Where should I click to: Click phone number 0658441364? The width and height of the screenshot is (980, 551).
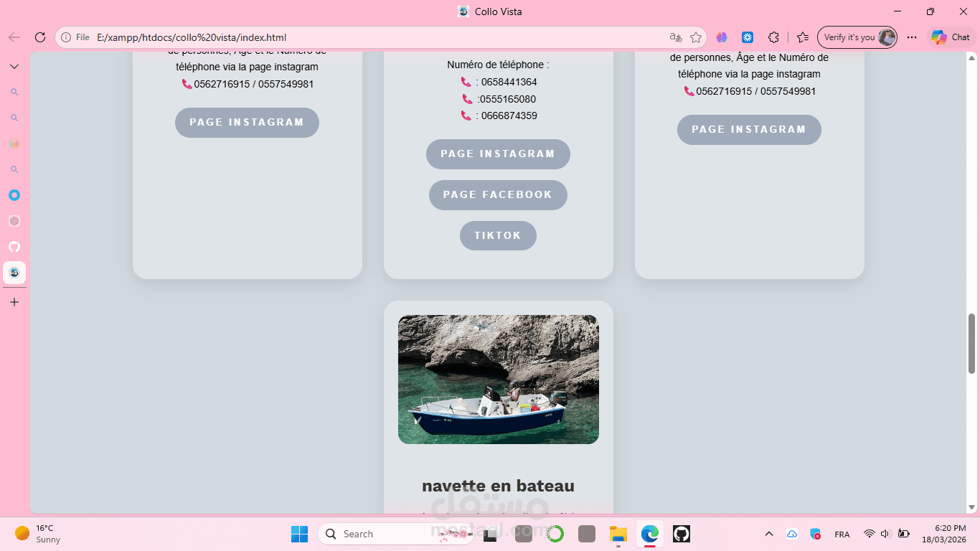[x=509, y=82]
